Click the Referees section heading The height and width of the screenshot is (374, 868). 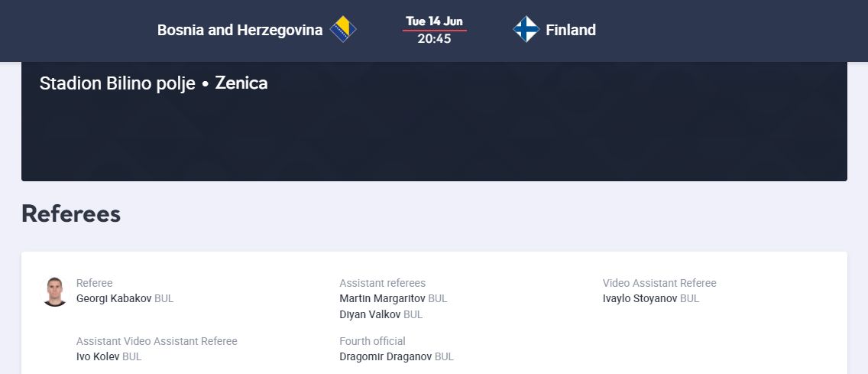[71, 214]
